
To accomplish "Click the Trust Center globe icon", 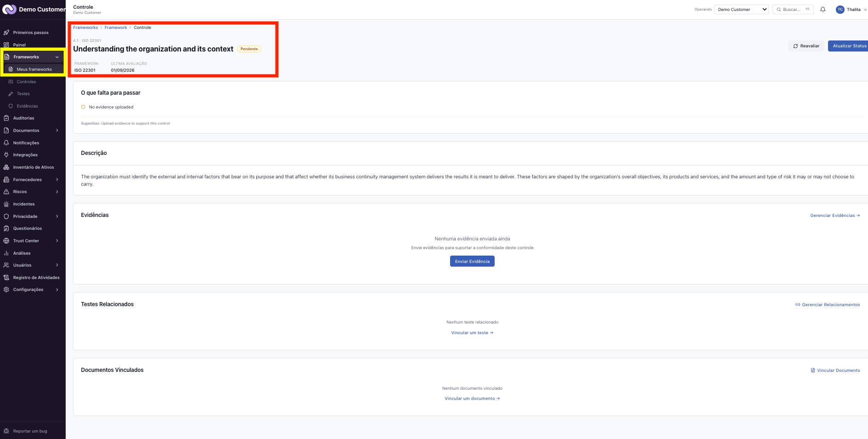I will pyautogui.click(x=6, y=241).
